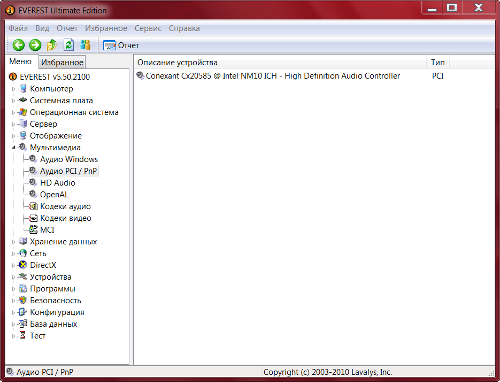Click the База данных icon

coord(23,324)
